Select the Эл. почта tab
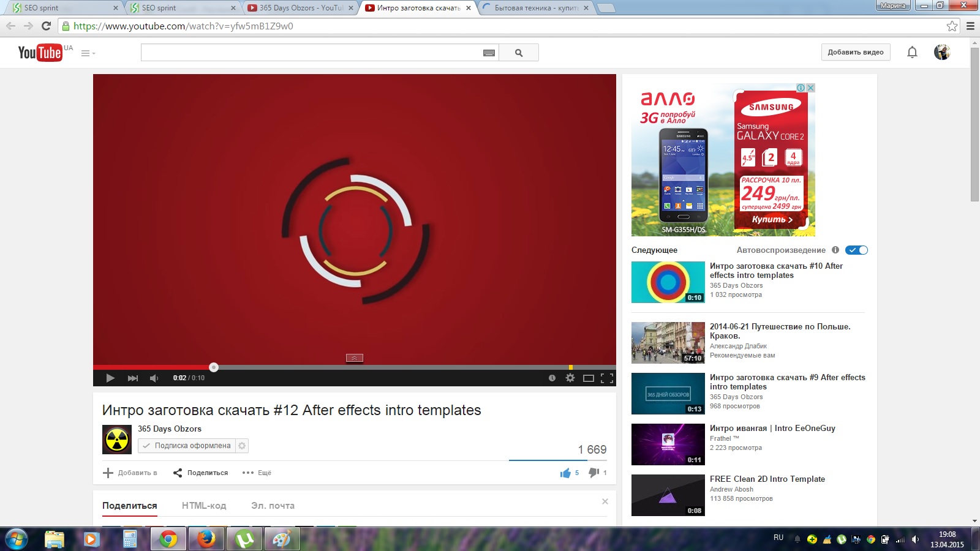 pos(273,506)
